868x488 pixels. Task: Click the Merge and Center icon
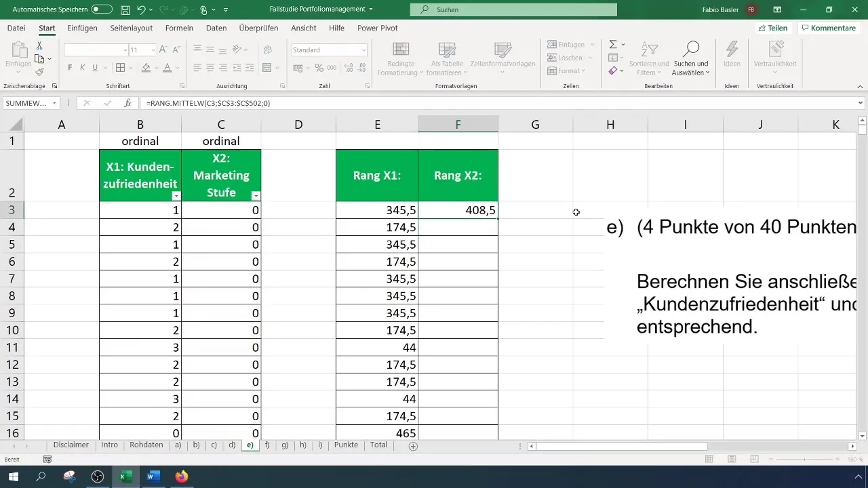pos(267,68)
